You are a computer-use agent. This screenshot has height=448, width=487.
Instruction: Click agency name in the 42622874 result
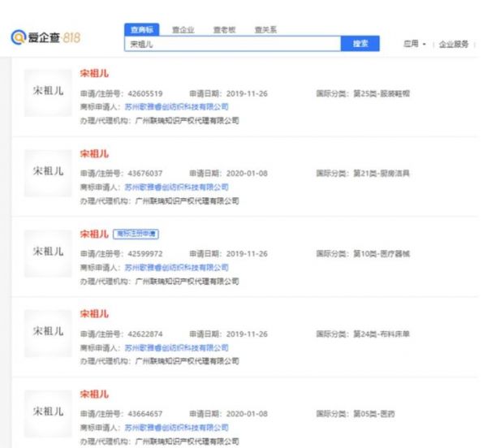pos(187,361)
